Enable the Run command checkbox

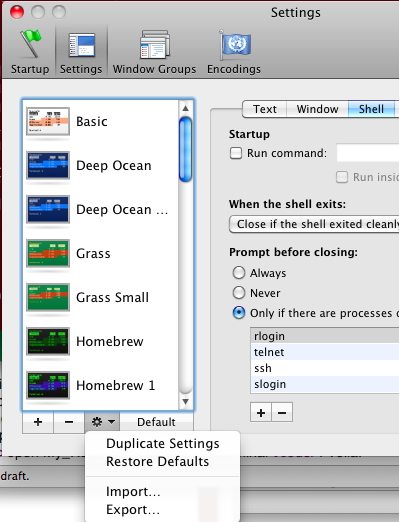pyautogui.click(x=236, y=153)
